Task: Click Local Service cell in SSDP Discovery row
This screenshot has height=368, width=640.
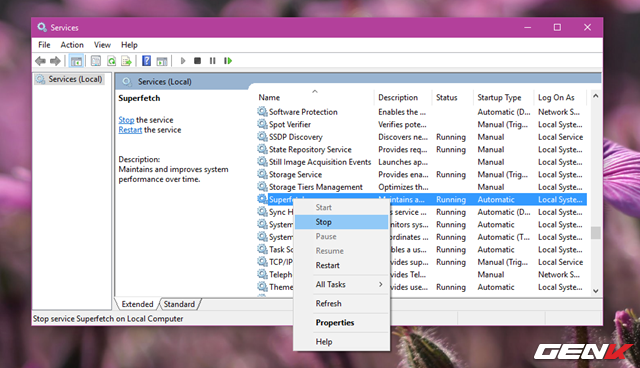Action: (560, 137)
